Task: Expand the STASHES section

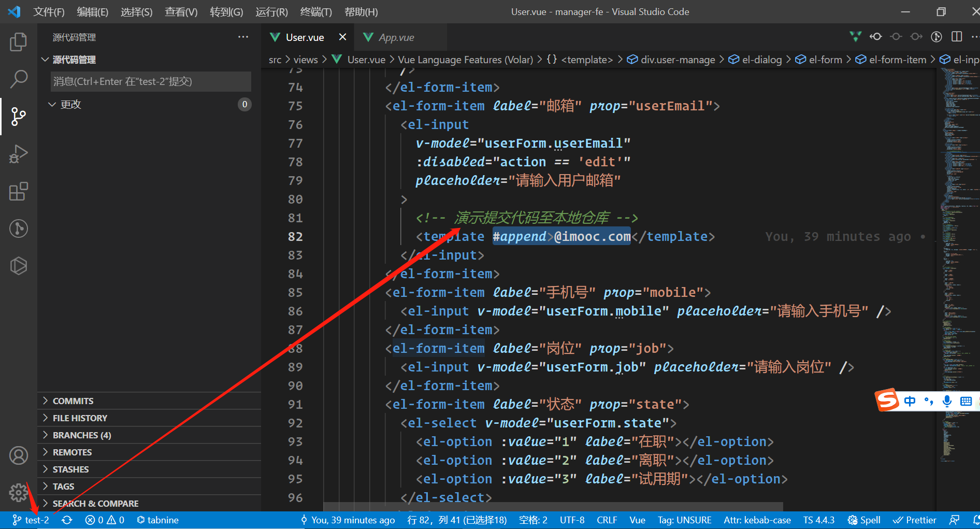Action: [x=150, y=469]
